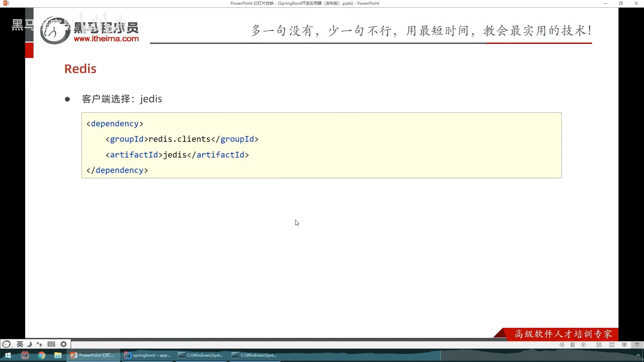Click the IME horse logo icon
Viewport: 644px width, 362px height.
click(7, 344)
